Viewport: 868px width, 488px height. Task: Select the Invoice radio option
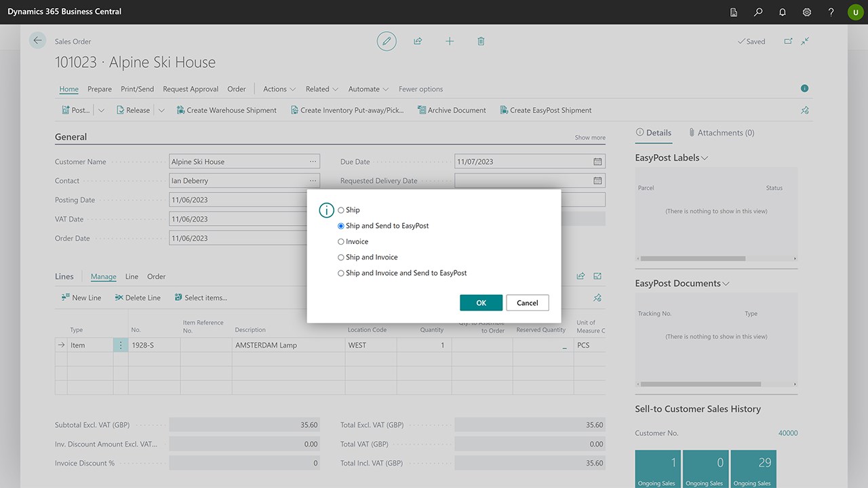341,241
